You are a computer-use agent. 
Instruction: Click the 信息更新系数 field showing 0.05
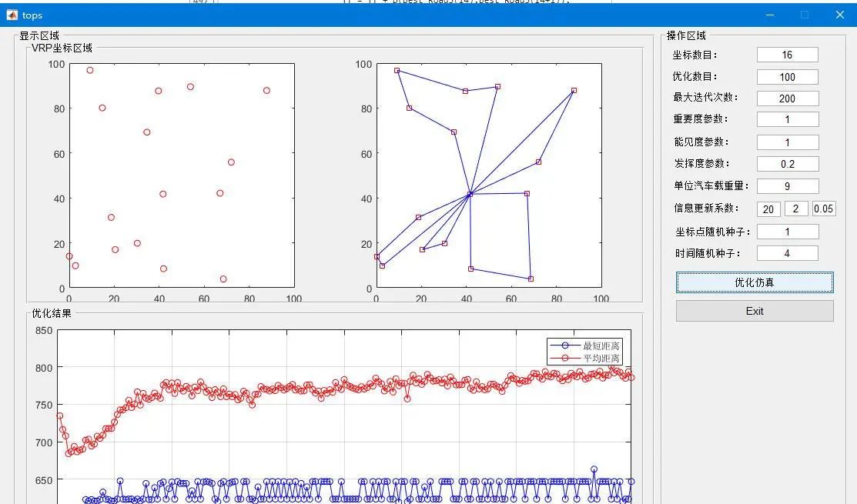coord(824,209)
